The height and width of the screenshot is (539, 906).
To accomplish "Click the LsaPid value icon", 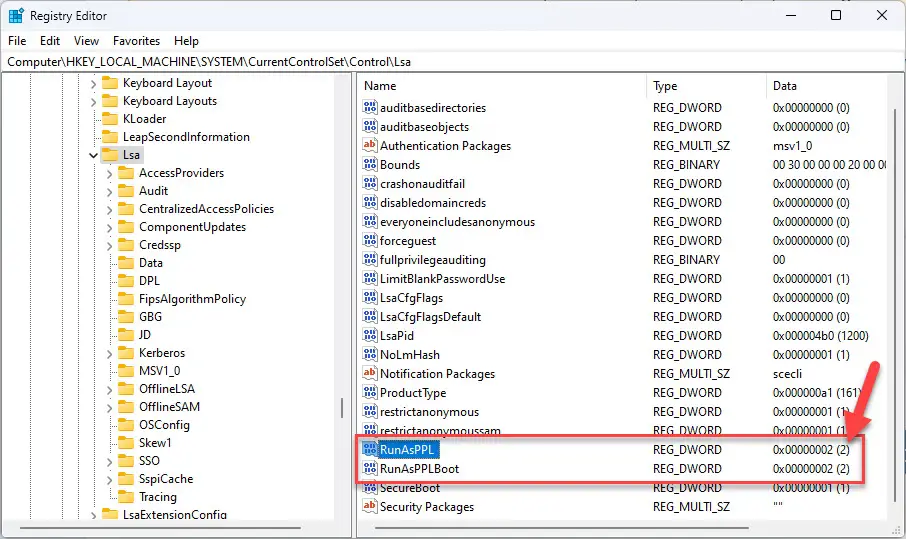I will (x=370, y=335).
